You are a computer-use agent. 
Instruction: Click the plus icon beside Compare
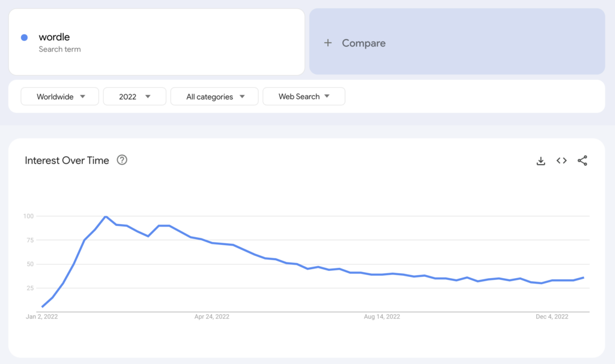pyautogui.click(x=327, y=43)
